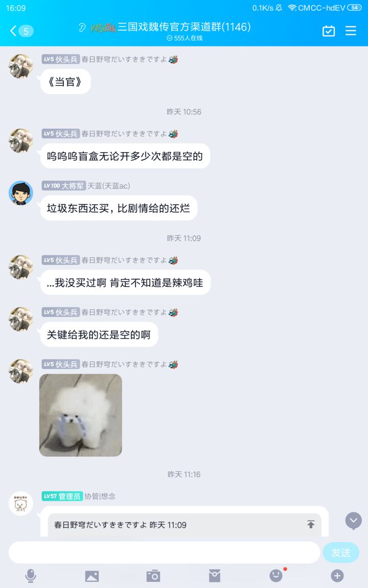This screenshot has height=588, width=368.
Task: Open the emoji smiley picker
Action: 276,576
